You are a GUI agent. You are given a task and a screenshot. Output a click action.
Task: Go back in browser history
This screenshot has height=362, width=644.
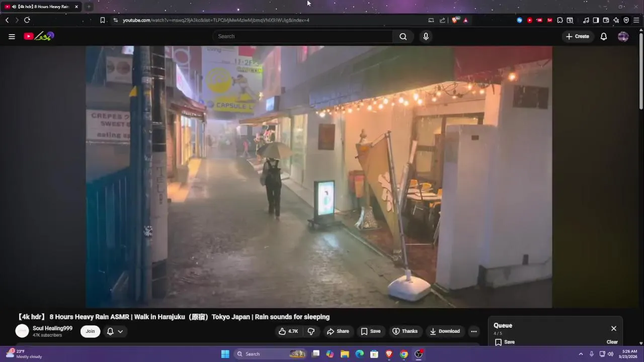(x=7, y=20)
